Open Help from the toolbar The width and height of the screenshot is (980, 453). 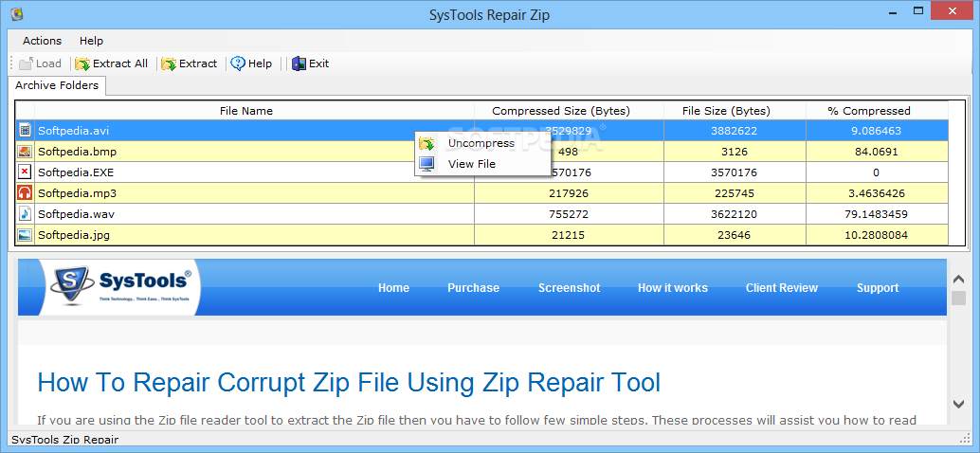(251, 63)
